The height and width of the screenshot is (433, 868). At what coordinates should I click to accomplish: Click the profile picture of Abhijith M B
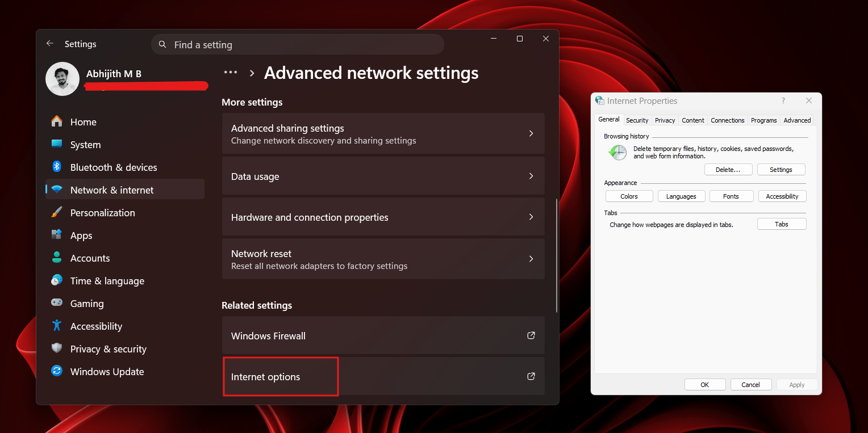coord(62,79)
